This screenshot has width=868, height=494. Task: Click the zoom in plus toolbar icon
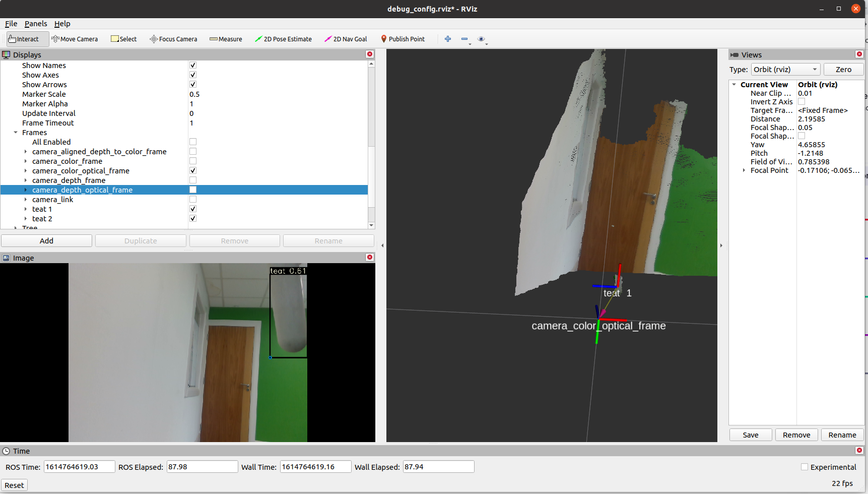447,39
